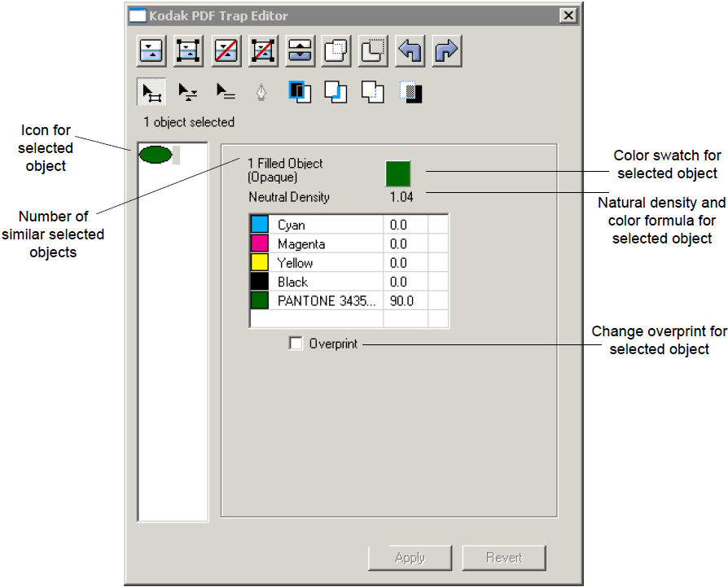Click the arrow tool with equals sign
This screenshot has height=587, width=728.
pyautogui.click(x=226, y=92)
